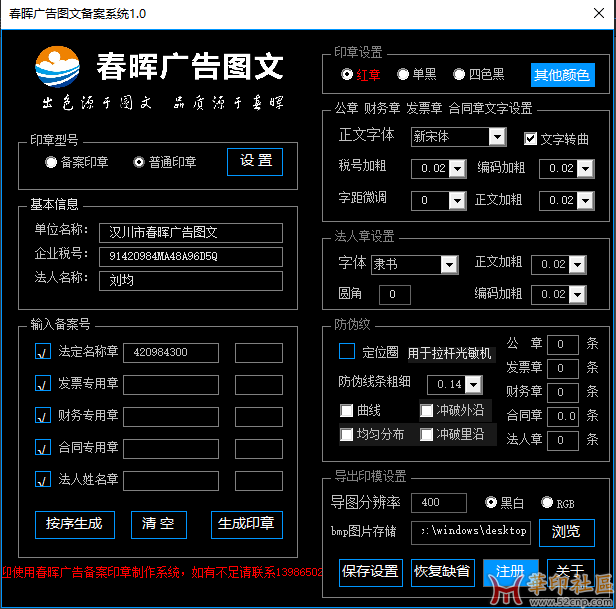The image size is (616, 609).
Task: Click the 春晖广告图文 sun-and-wave logo
Action: coord(57,67)
